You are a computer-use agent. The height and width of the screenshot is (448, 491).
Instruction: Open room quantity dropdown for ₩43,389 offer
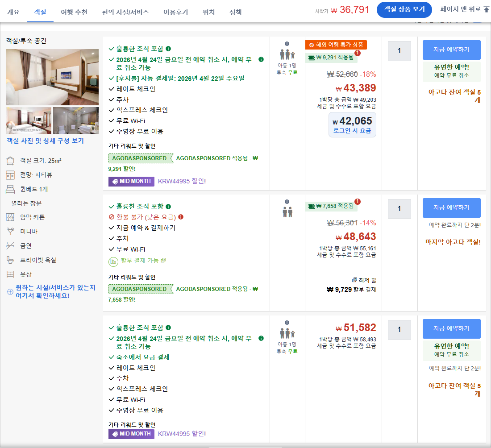399,51
